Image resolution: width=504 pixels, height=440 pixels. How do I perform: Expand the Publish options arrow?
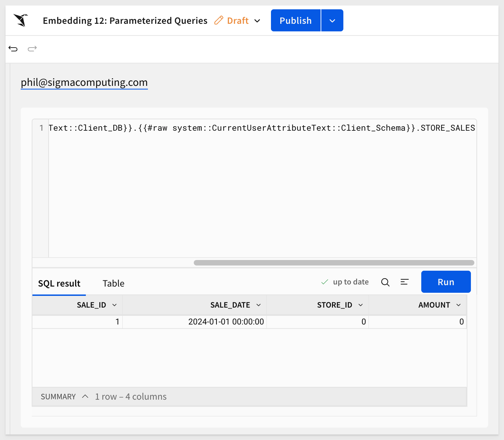[332, 21]
